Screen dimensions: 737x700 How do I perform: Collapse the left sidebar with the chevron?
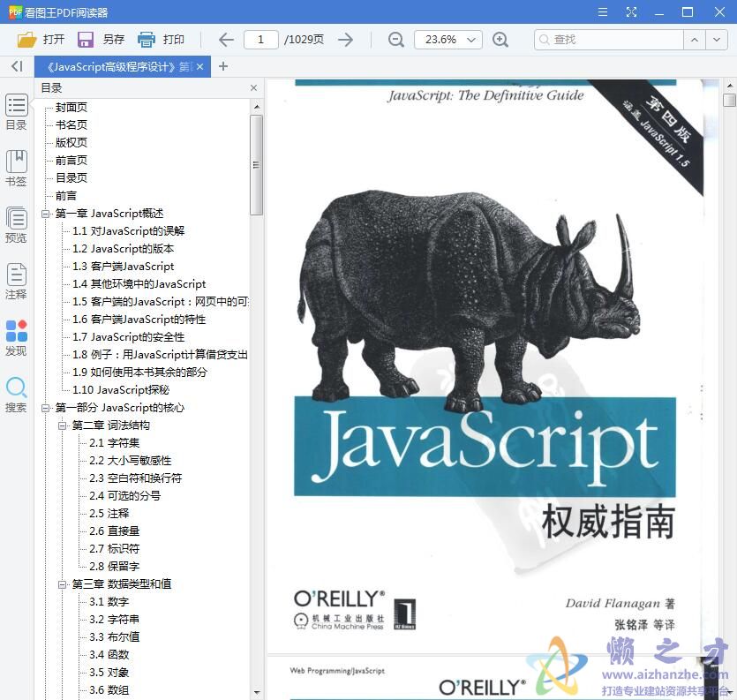click(x=16, y=66)
